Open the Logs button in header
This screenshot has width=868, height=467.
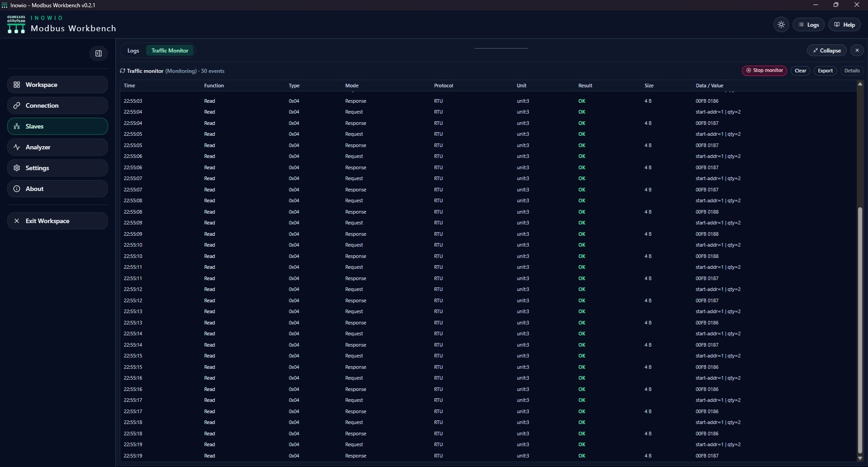pos(809,25)
